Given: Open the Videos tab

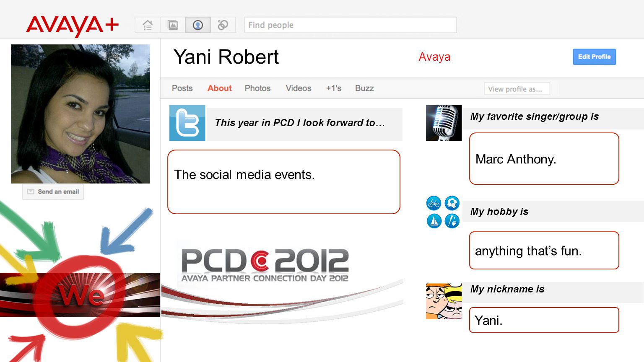Looking at the screenshot, I should (x=299, y=88).
